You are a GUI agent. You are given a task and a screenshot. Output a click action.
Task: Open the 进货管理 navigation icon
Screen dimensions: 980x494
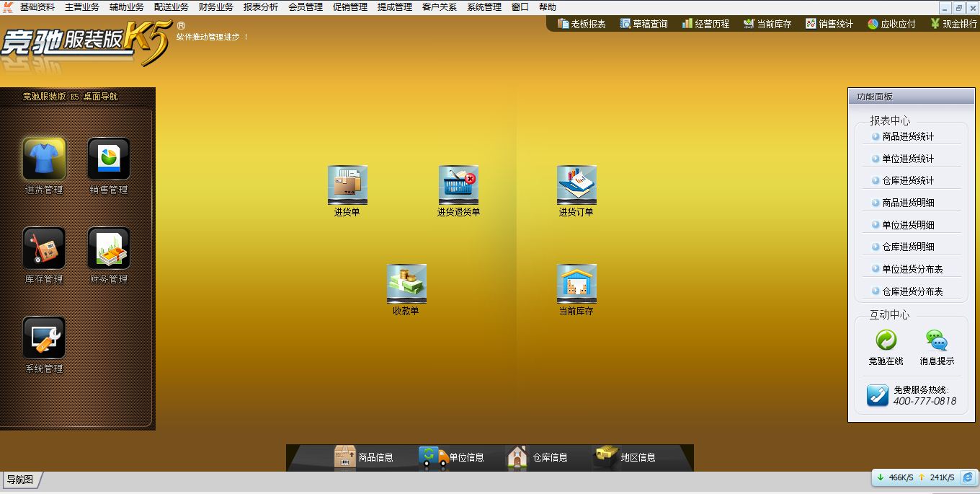(x=44, y=159)
